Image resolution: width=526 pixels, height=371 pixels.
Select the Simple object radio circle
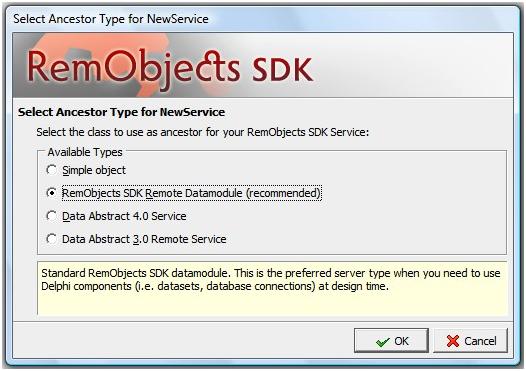(x=51, y=170)
